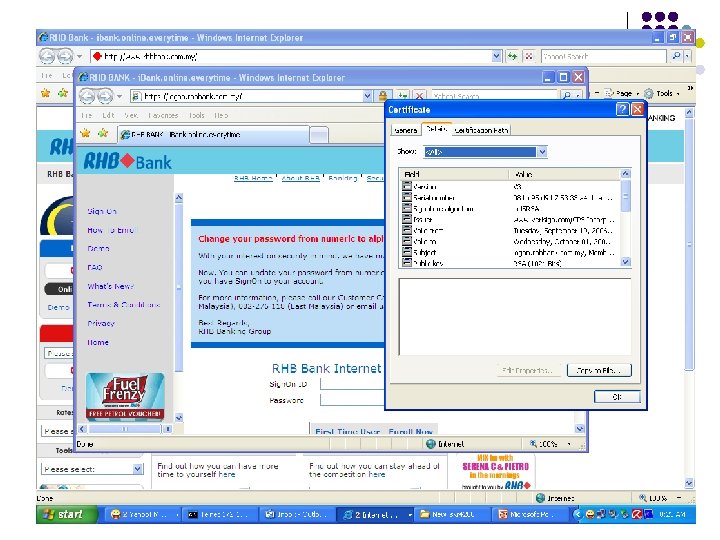This screenshot has width=720, height=540.
Task: Open the 'Please select' dropdown under Tools in the rear window
Action: [x=137, y=469]
